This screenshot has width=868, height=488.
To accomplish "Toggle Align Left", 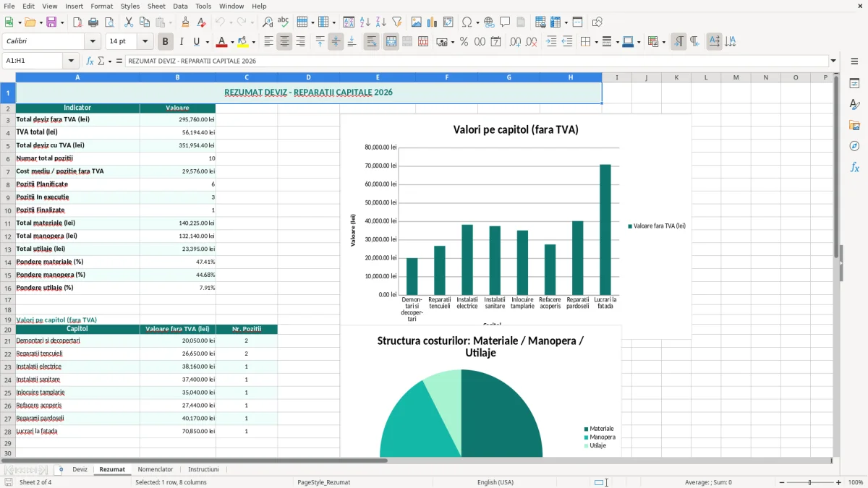I will pos(268,42).
